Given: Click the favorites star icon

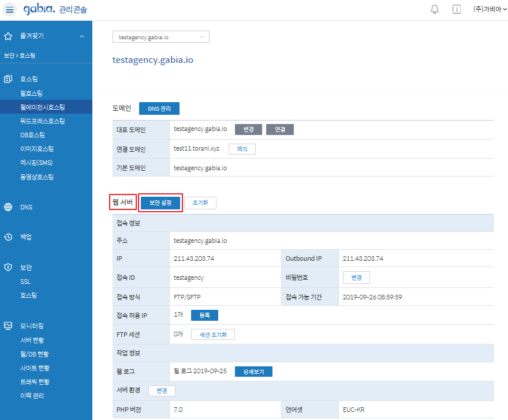Looking at the screenshot, I should pos(8,36).
